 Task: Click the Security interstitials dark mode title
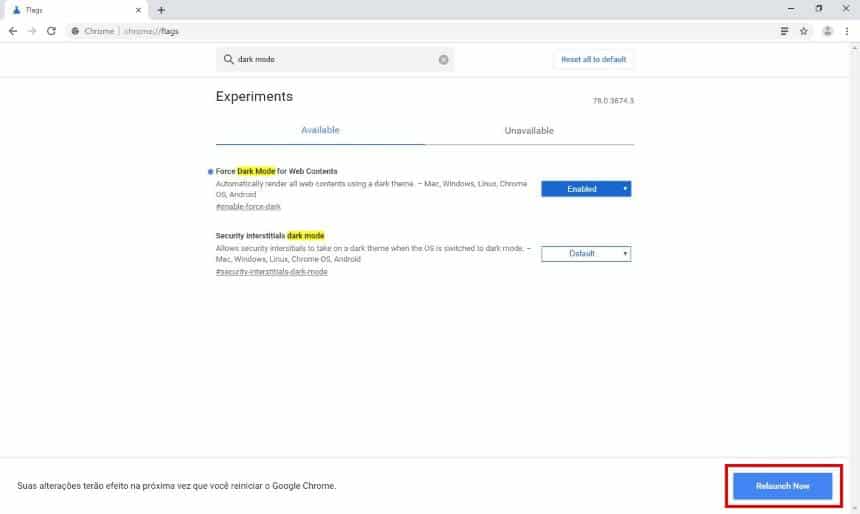coord(270,236)
